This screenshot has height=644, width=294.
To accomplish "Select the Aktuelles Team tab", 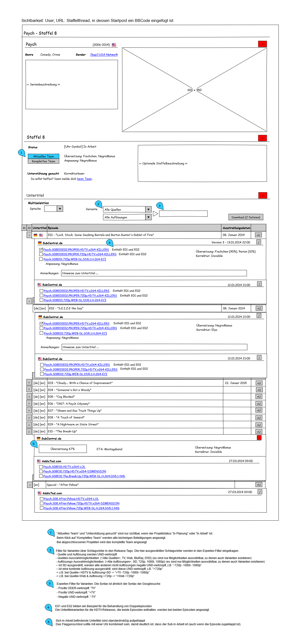I will [x=44, y=156].
